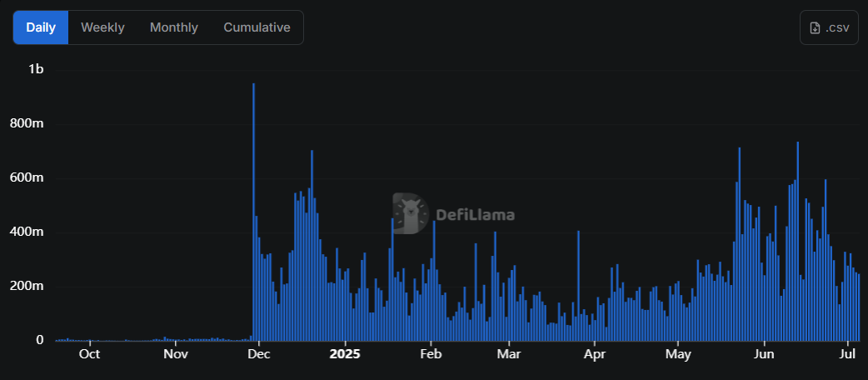Click the Apr label on the timeline axis
The image size is (868, 380).
[x=594, y=354]
